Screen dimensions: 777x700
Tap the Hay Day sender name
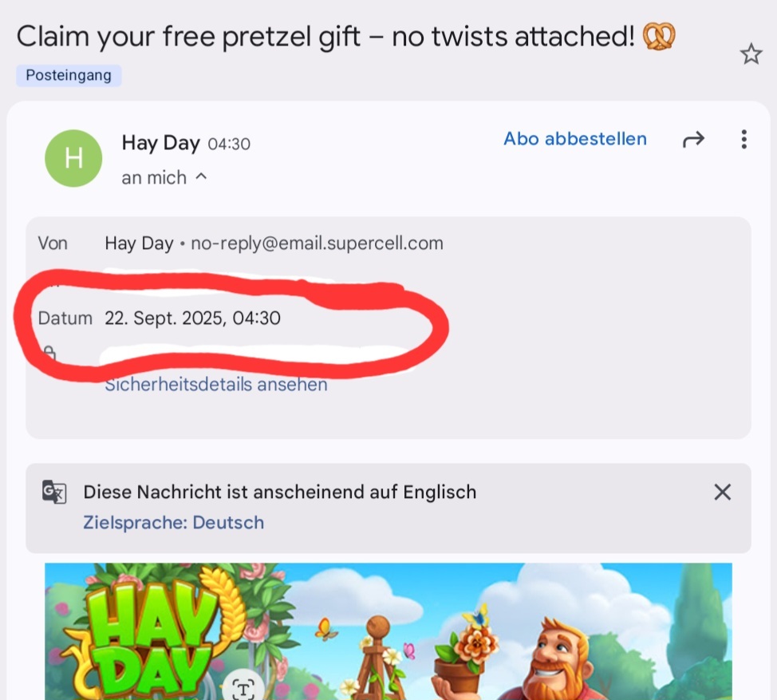160,143
